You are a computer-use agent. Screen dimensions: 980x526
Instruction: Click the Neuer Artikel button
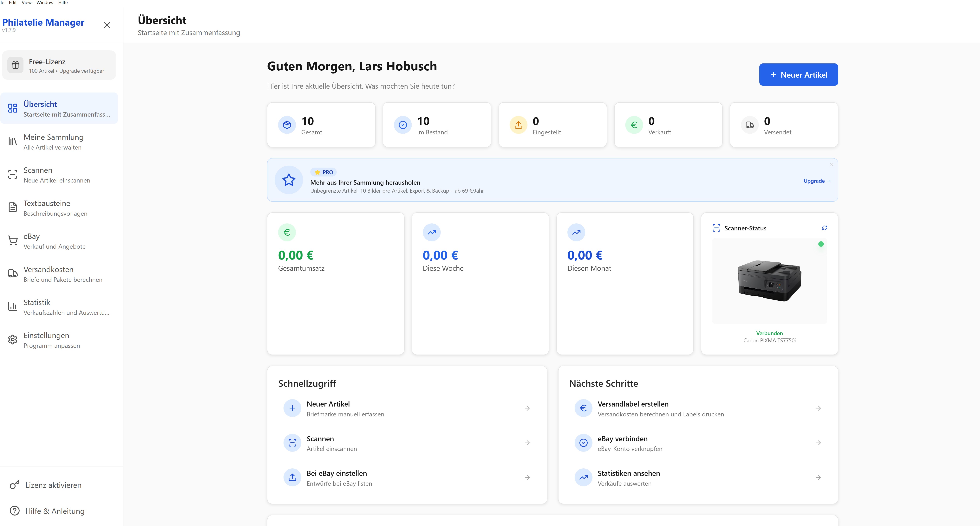(x=798, y=75)
